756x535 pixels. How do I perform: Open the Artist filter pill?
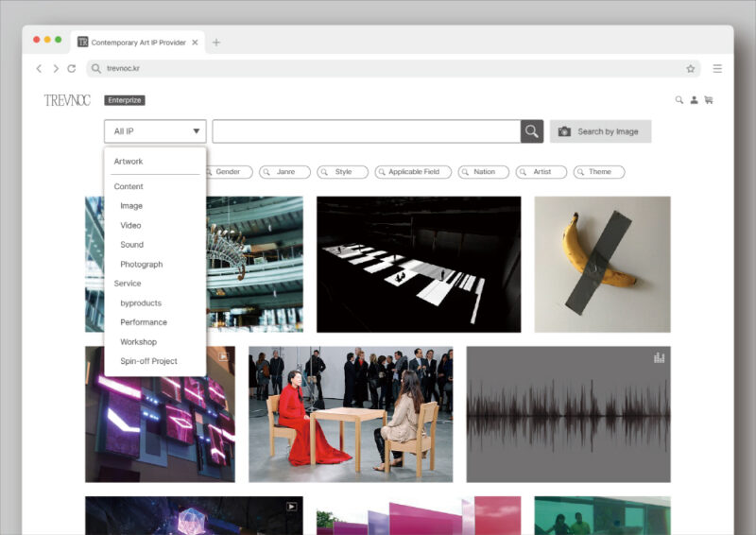coord(541,172)
